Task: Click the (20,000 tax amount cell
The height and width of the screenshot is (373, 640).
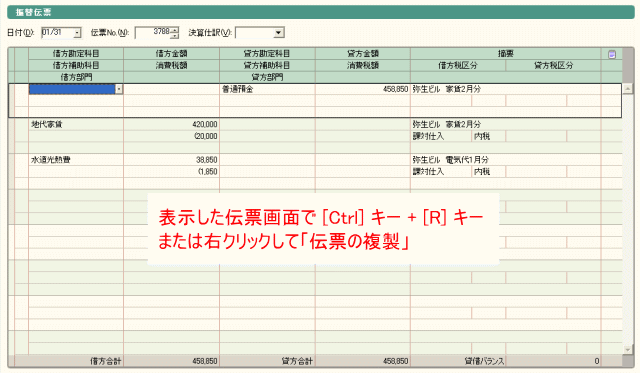Action: pyautogui.click(x=171, y=136)
